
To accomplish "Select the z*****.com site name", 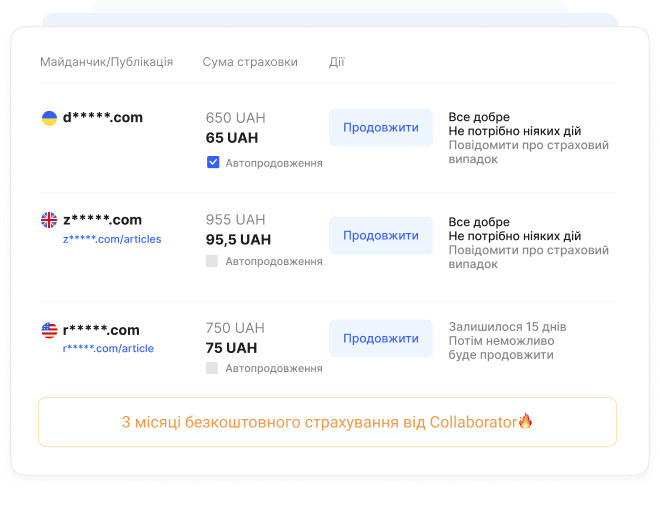I will [x=102, y=220].
